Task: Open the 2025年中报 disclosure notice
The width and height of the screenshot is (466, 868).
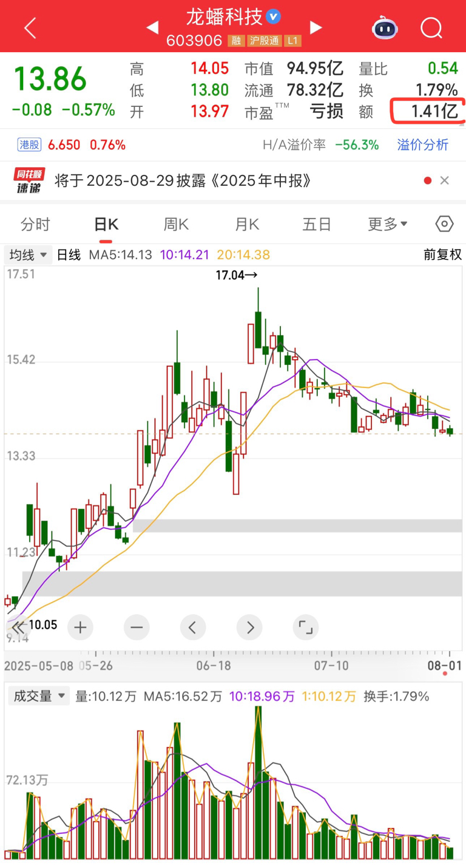Action: 184,180
